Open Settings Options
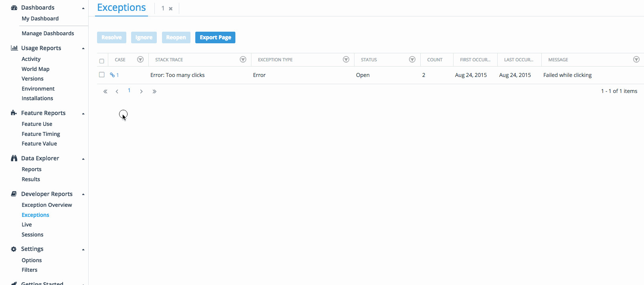The width and height of the screenshot is (644, 285). click(32, 260)
